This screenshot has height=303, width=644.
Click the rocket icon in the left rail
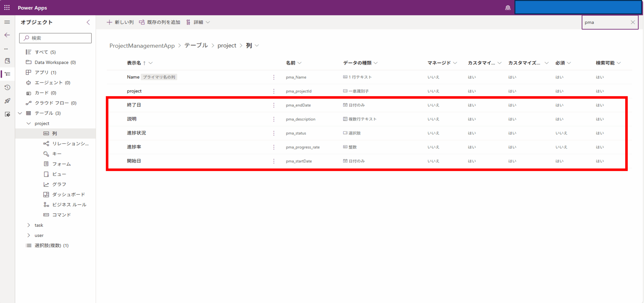(x=8, y=101)
